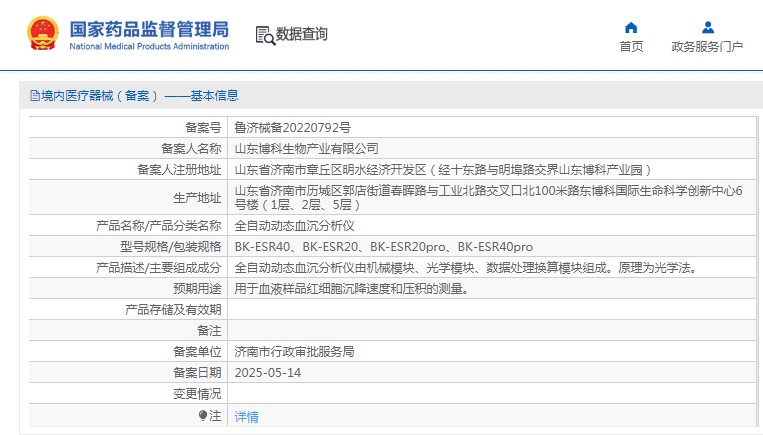The height and width of the screenshot is (435, 763).
Task: Click the document icon beside 境内医疗器械
Action: 35,95
